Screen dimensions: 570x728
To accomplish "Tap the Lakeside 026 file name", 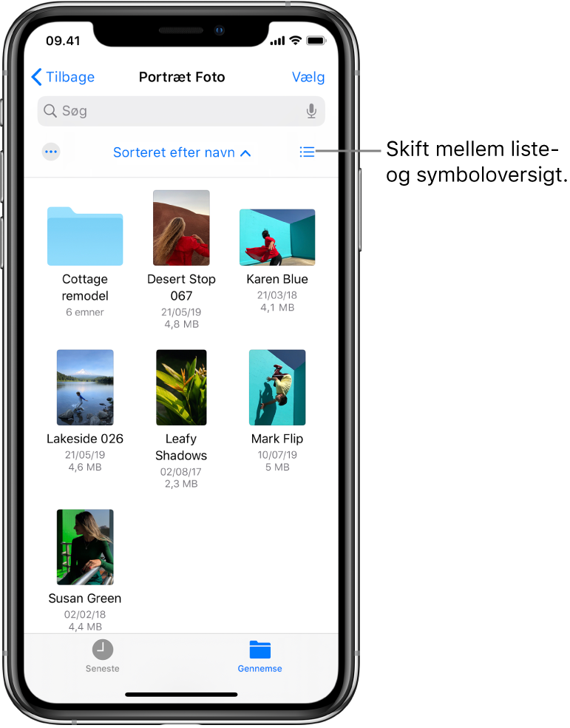I will (x=85, y=439).
